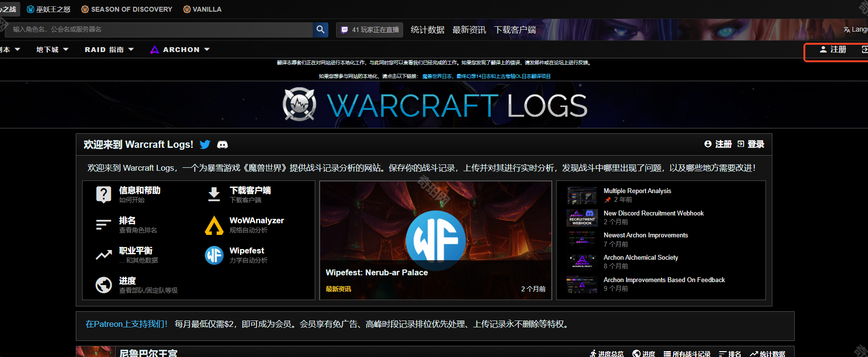The height and width of the screenshot is (357, 868).
Task: Click the 在Patreon上支持我们 link
Action: tap(126, 324)
